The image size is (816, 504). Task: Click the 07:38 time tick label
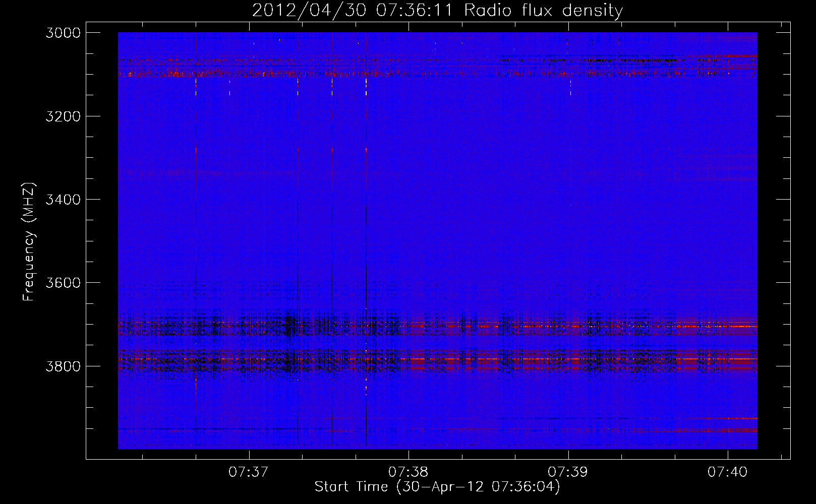click(x=408, y=472)
